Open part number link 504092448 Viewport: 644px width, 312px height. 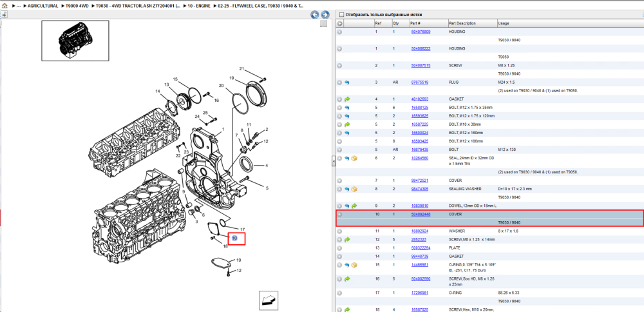[421, 214]
